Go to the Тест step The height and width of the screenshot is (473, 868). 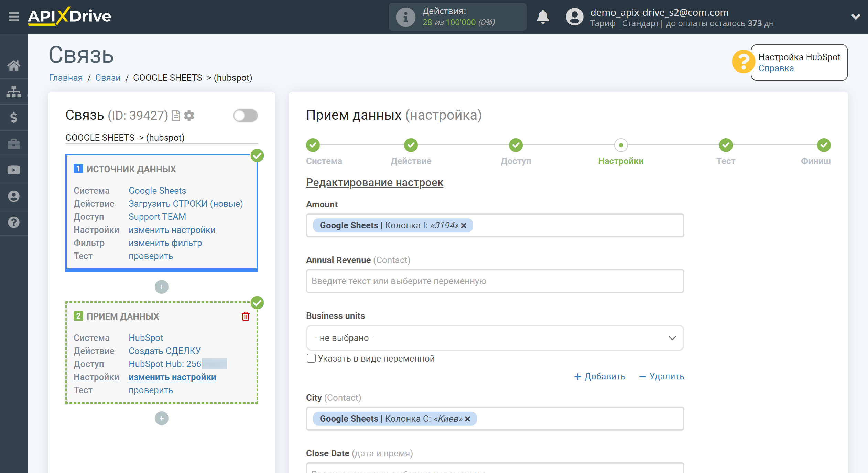pyautogui.click(x=726, y=145)
